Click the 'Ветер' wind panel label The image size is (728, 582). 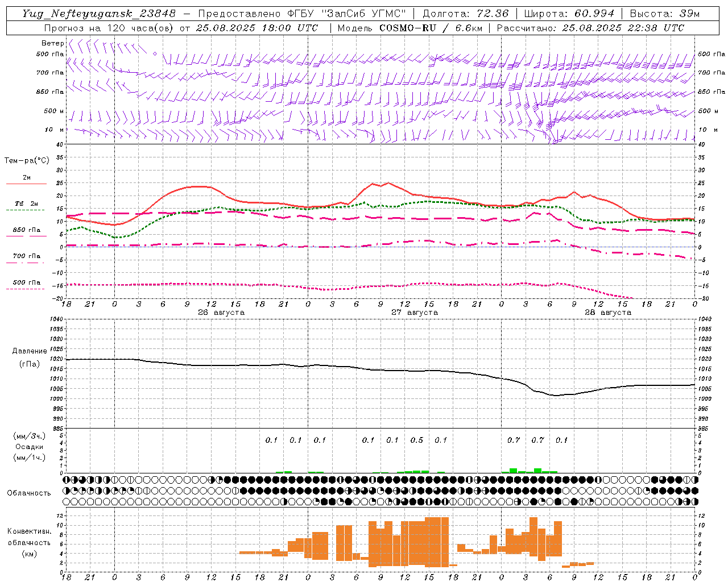pyautogui.click(x=52, y=43)
